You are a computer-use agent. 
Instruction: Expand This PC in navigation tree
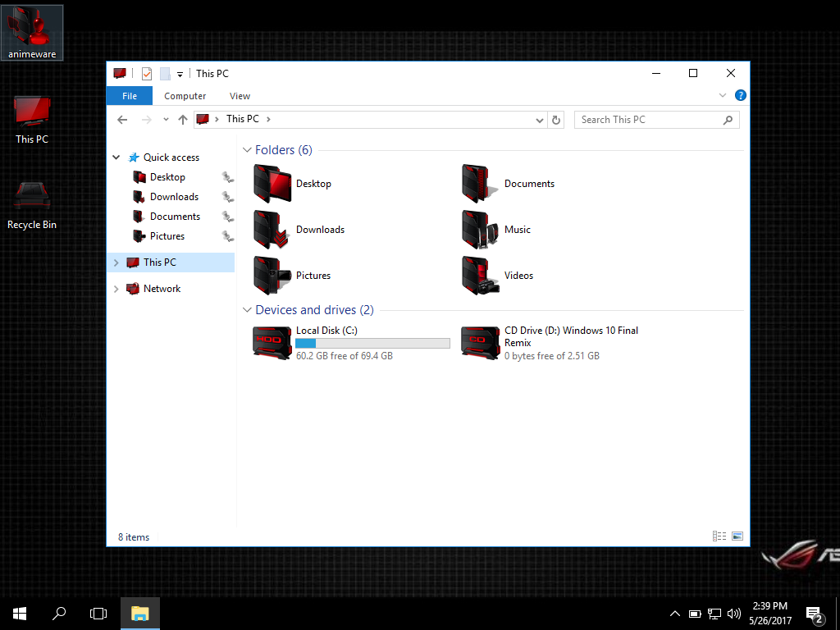[116, 262]
